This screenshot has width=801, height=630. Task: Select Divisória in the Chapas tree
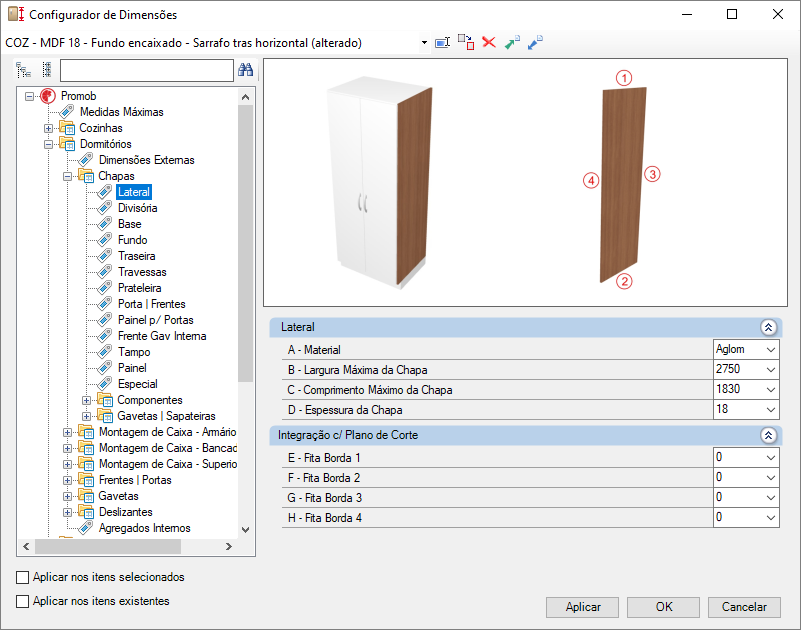(x=137, y=208)
